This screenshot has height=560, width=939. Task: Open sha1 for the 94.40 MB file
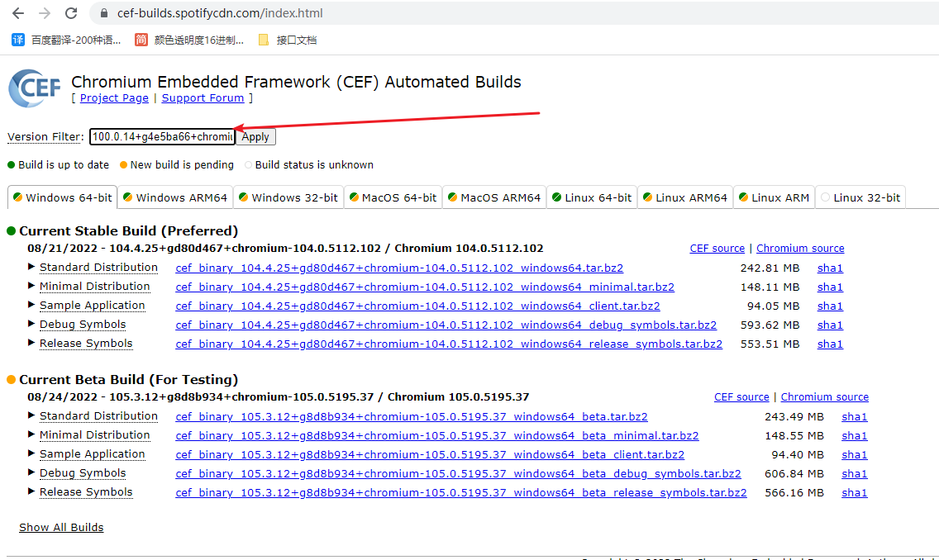pos(855,455)
